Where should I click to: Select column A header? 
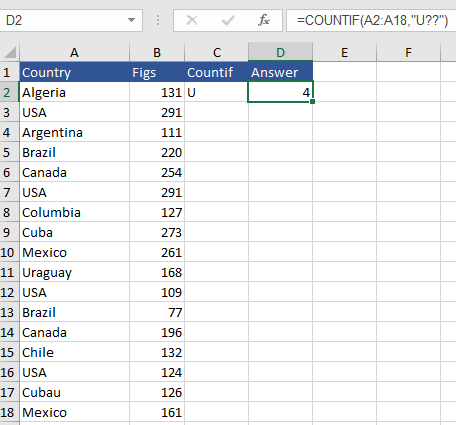click(x=74, y=52)
